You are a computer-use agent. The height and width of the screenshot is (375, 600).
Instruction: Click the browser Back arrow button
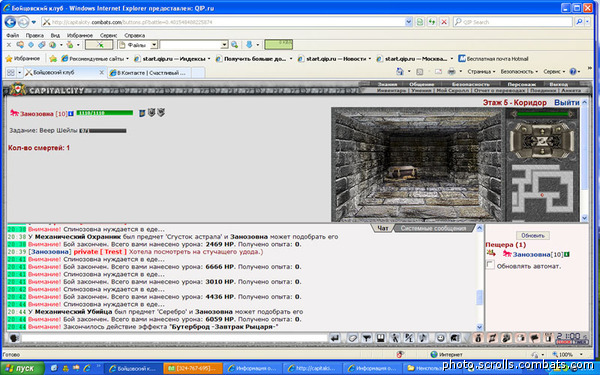tap(10, 22)
